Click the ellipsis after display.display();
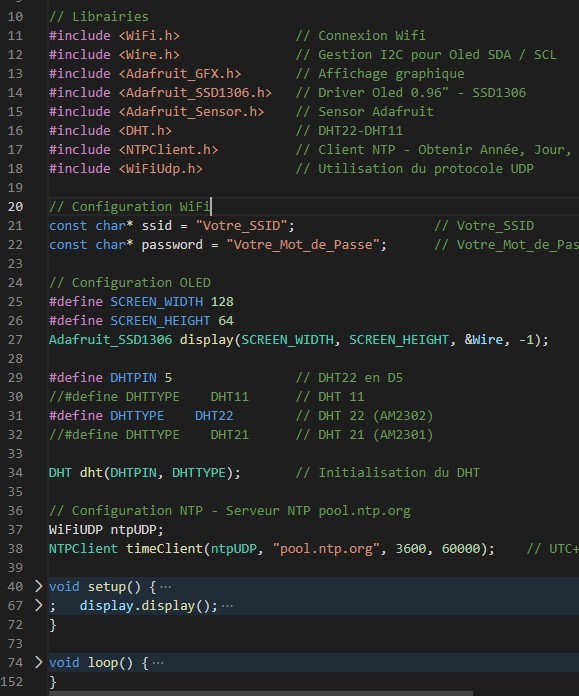Image resolution: width=579 pixels, height=696 pixels. pos(227,606)
